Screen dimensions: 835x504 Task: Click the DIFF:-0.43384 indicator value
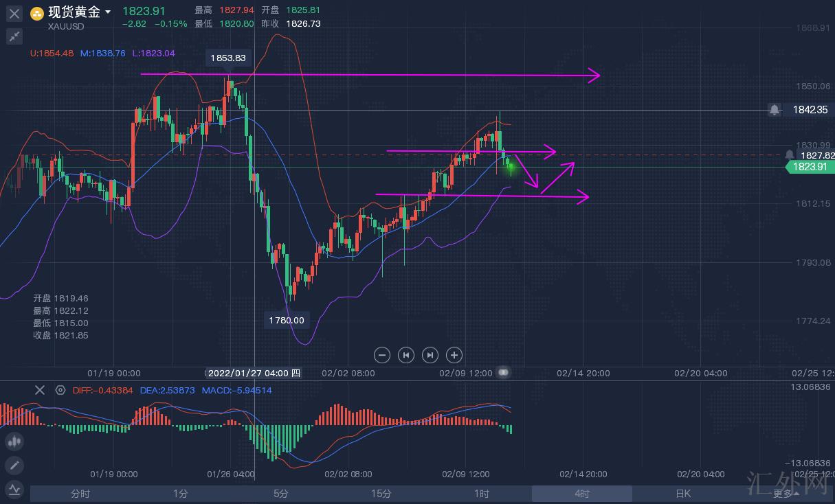103,390
